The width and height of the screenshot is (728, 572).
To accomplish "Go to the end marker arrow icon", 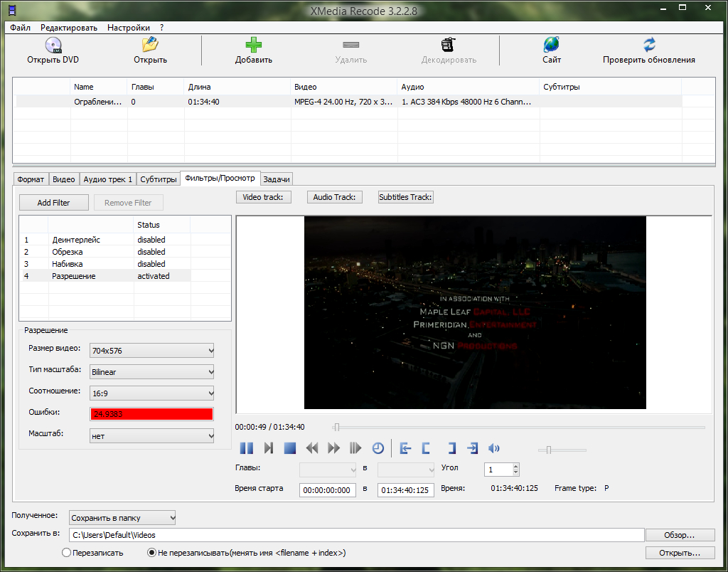I will pyautogui.click(x=472, y=448).
